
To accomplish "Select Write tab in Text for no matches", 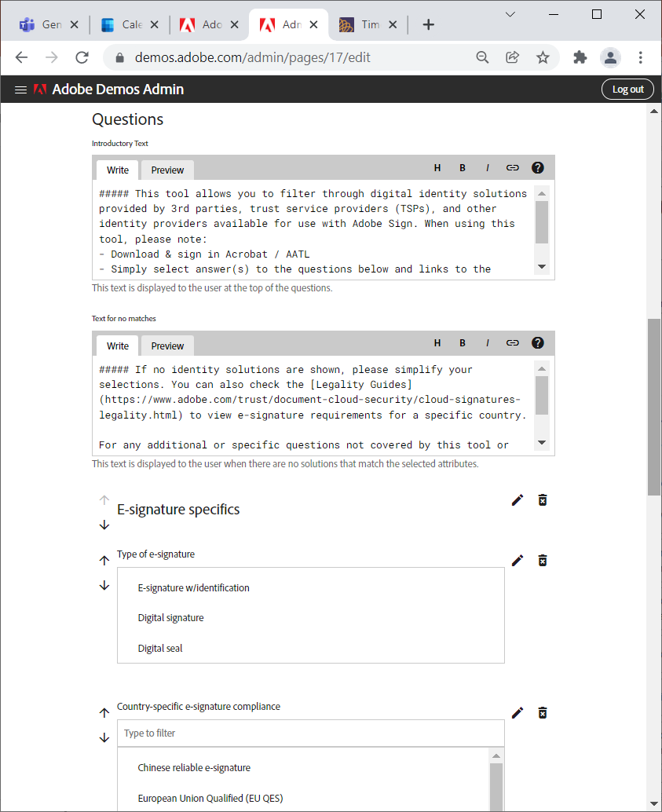I will coord(118,346).
